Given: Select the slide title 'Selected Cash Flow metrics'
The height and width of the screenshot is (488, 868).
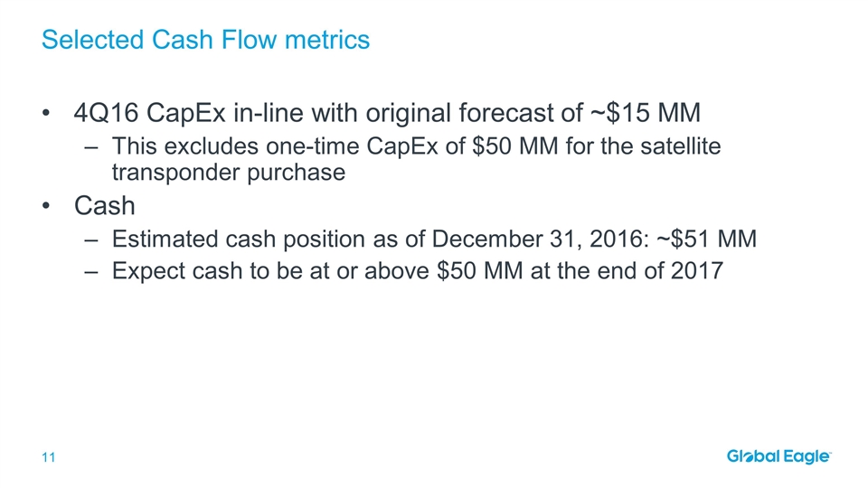Looking at the screenshot, I should point(206,40).
